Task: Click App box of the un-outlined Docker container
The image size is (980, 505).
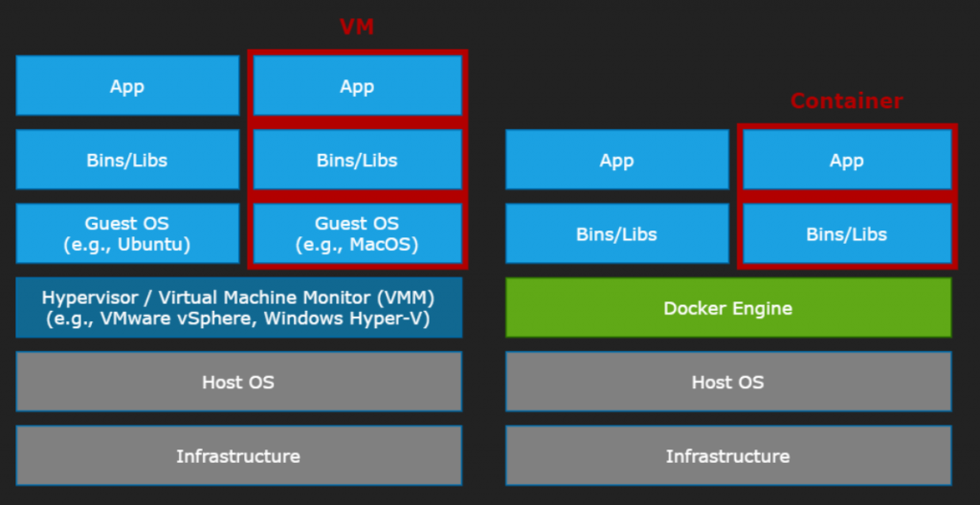Action: pos(617,160)
